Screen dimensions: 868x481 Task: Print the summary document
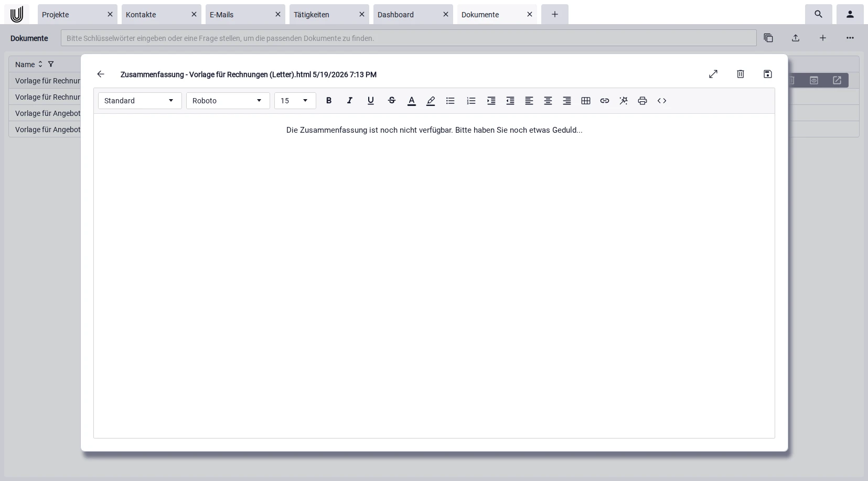click(642, 101)
